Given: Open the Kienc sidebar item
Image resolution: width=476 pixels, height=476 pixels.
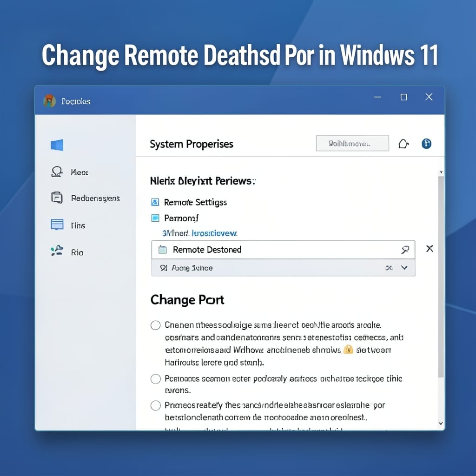Looking at the screenshot, I should coord(79,172).
